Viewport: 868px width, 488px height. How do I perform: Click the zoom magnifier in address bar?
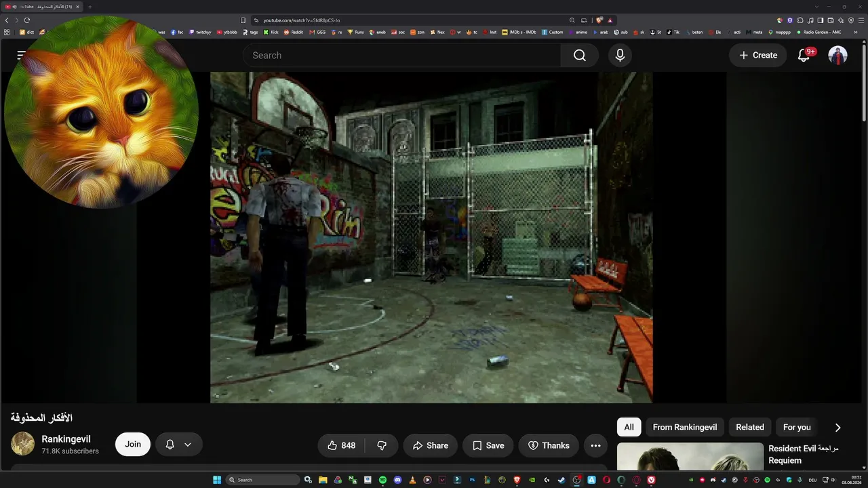point(572,20)
